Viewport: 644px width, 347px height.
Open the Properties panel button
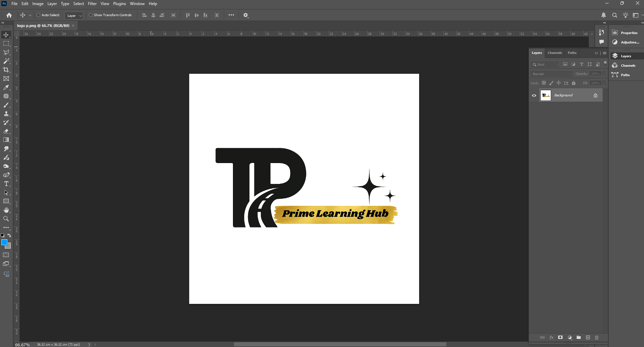tap(625, 33)
